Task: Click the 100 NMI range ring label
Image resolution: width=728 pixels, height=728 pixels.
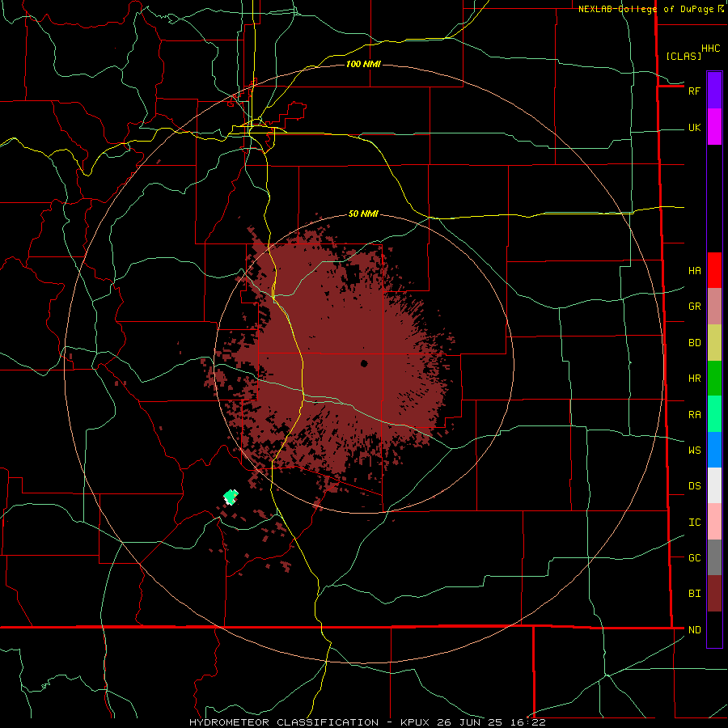Action: (x=363, y=64)
